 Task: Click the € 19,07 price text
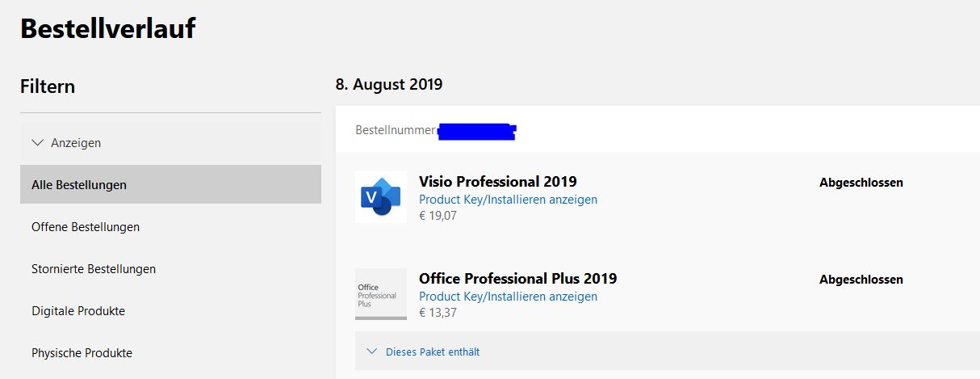pos(438,216)
